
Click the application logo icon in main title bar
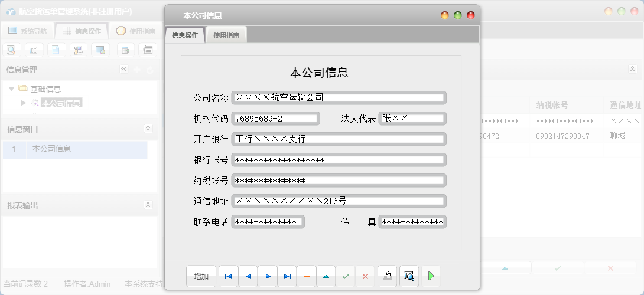[x=11, y=11]
